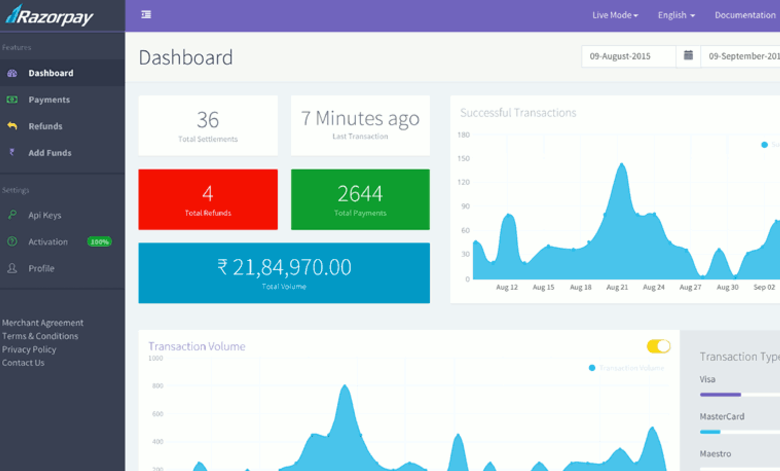Open the 09-August-2015 start date picker
This screenshot has width=780, height=471.
click(x=628, y=56)
